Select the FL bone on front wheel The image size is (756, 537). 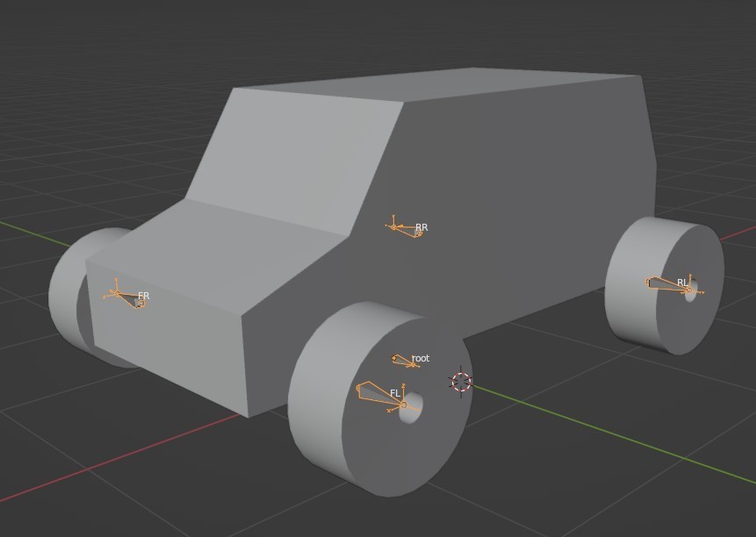381,394
